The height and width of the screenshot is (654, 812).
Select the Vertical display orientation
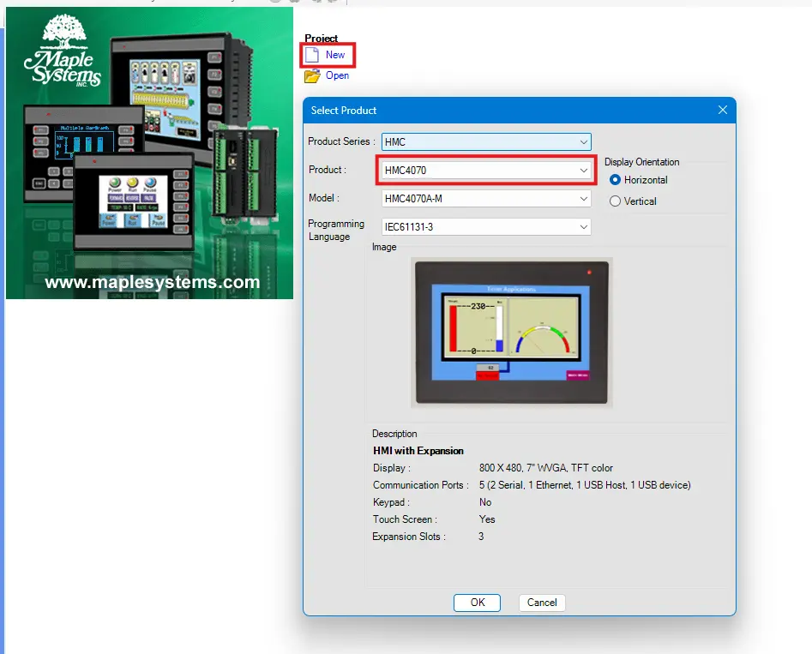click(615, 201)
